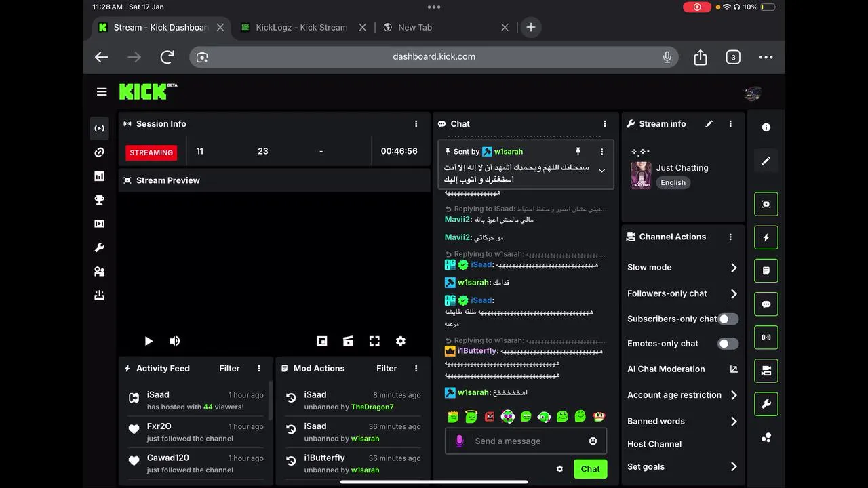
Task: Expand Slow mode options
Action: [734, 267]
